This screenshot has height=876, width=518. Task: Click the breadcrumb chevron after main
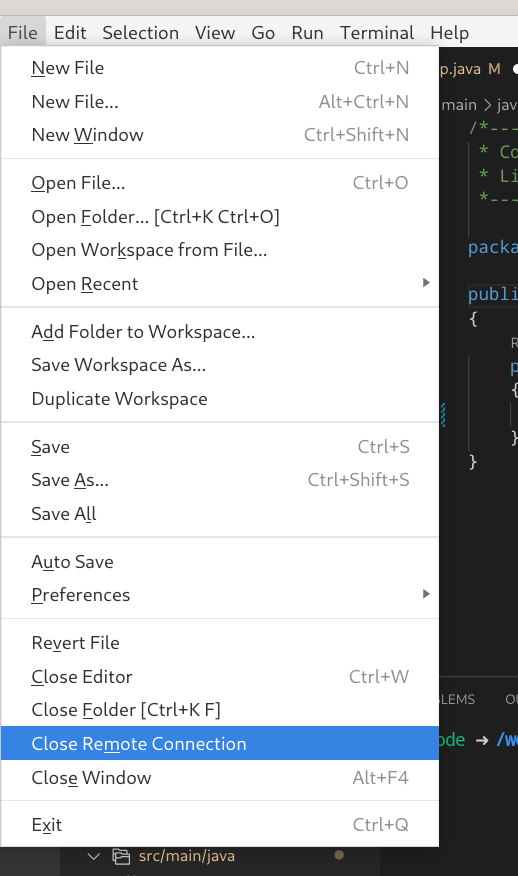[x=487, y=105]
